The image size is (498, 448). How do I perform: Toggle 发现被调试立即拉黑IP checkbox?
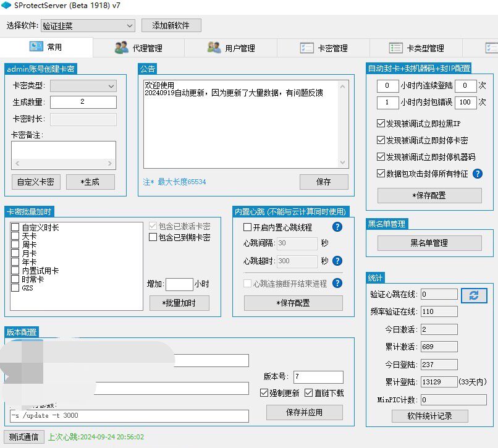click(x=381, y=124)
